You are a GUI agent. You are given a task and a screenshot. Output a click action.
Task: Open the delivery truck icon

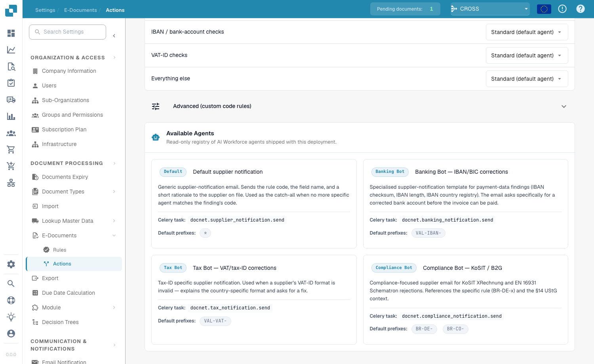[x=11, y=100]
